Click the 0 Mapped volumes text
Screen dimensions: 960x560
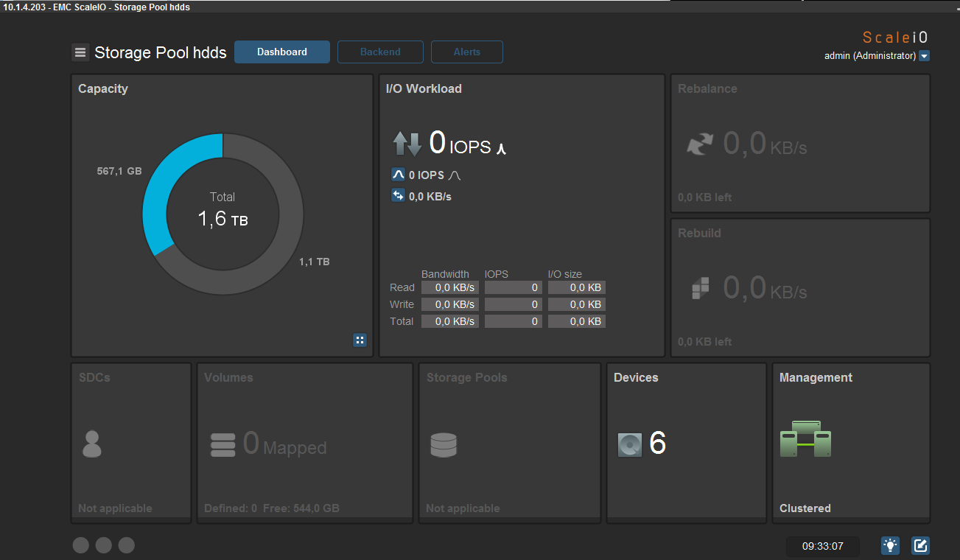click(x=284, y=444)
